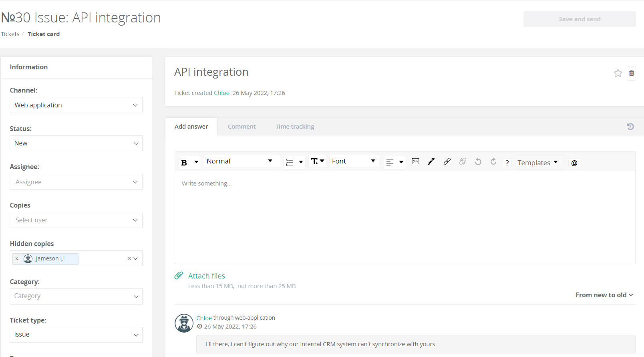Open the Status dropdown showing New
The width and height of the screenshot is (644, 357).
(76, 143)
